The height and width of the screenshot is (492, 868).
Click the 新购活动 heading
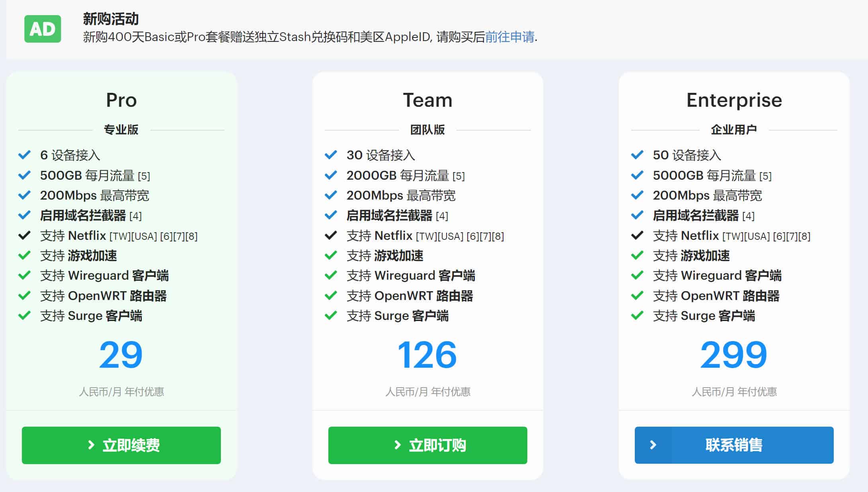click(x=111, y=19)
